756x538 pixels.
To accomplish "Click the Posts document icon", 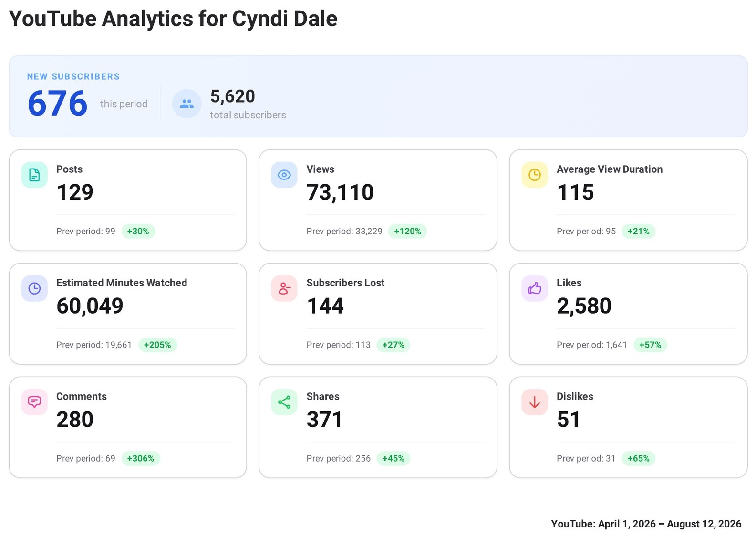I will point(34,175).
